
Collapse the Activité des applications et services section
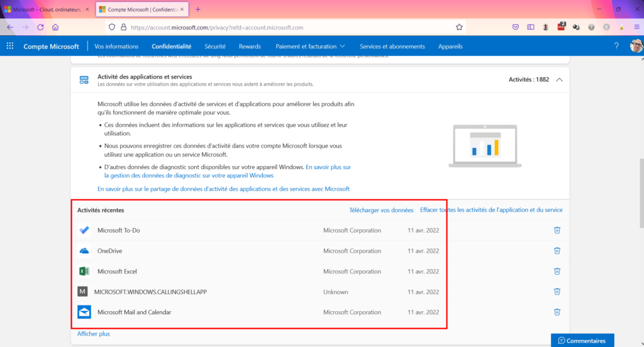(x=559, y=80)
